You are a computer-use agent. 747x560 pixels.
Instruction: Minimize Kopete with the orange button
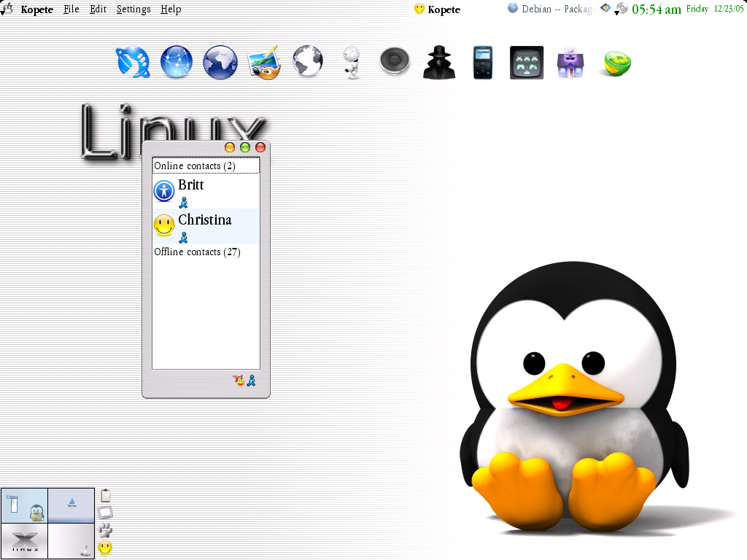[x=230, y=147]
